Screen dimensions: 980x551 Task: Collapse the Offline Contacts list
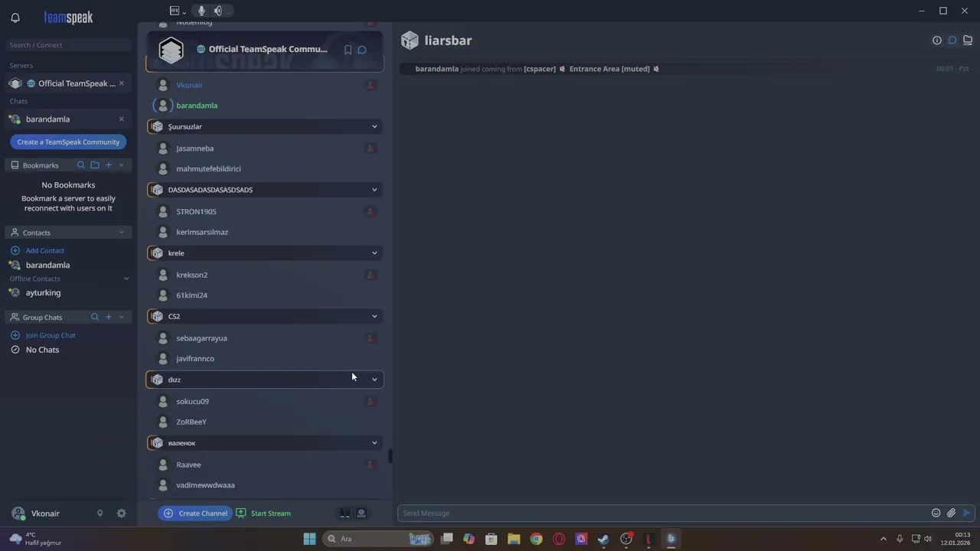pyautogui.click(x=126, y=279)
